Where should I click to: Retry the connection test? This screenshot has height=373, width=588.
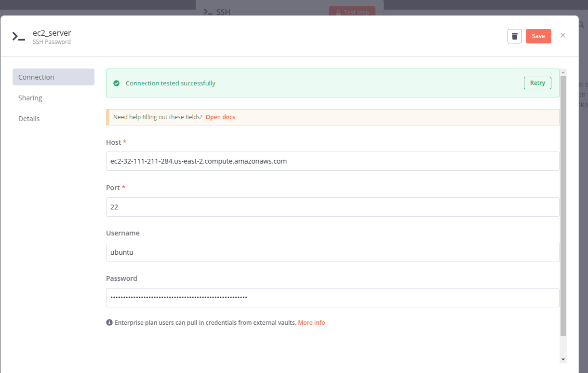click(x=537, y=83)
